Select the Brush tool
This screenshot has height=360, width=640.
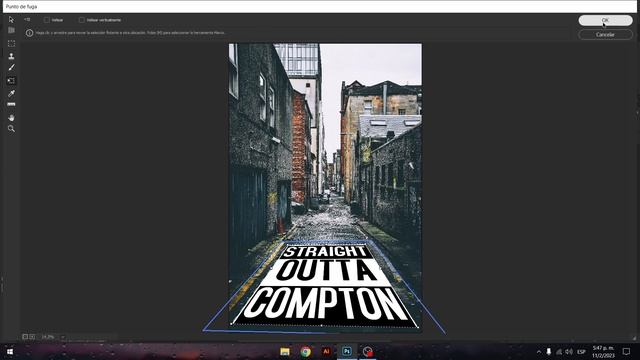pos(11,67)
